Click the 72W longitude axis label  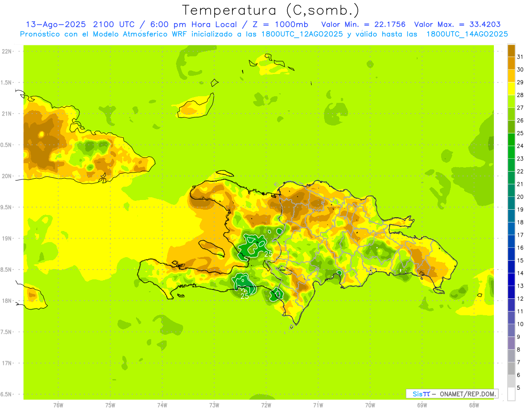[x=266, y=405]
